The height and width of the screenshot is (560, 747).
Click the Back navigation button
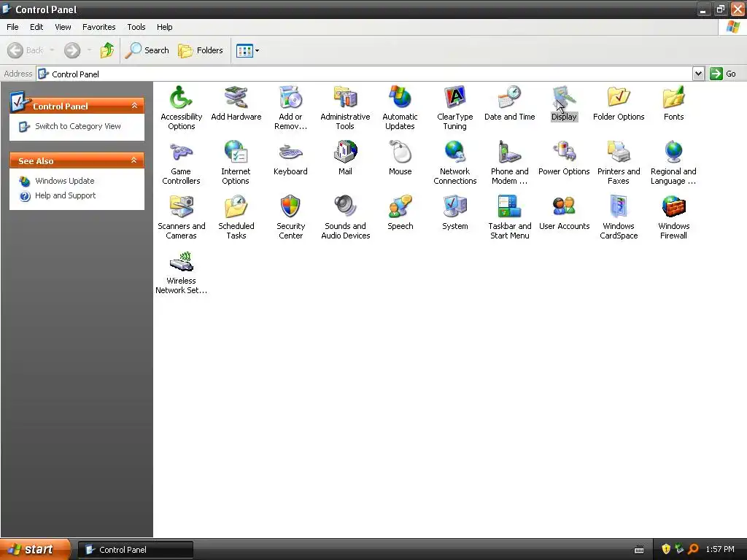point(26,50)
